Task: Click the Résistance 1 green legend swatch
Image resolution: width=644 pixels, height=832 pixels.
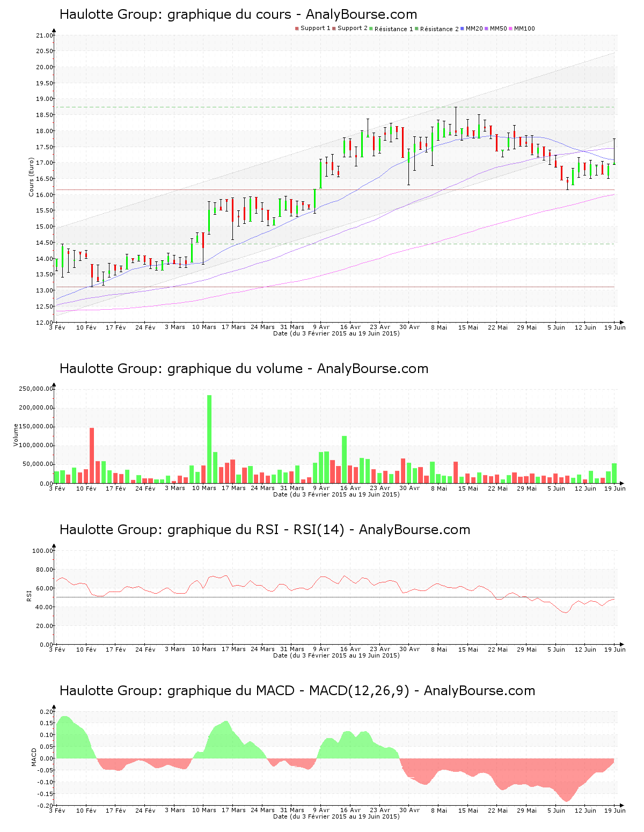Action: pos(371,28)
